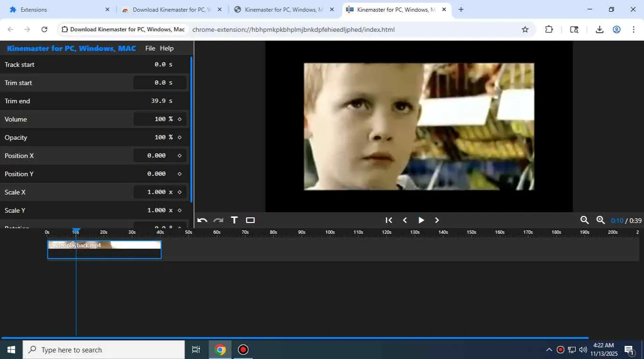The height and width of the screenshot is (359, 644).
Task: Select the rectangle shape tool
Action: click(250, 220)
